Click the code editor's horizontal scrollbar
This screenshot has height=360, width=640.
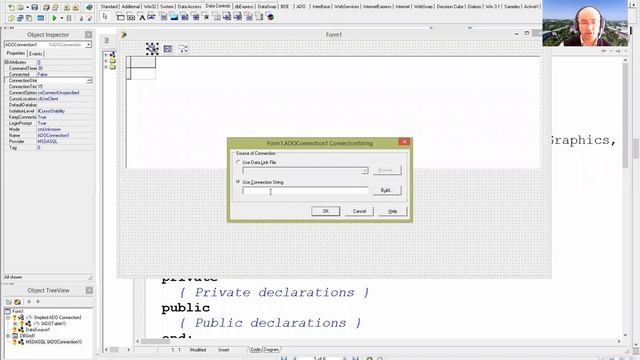[x=378, y=341]
